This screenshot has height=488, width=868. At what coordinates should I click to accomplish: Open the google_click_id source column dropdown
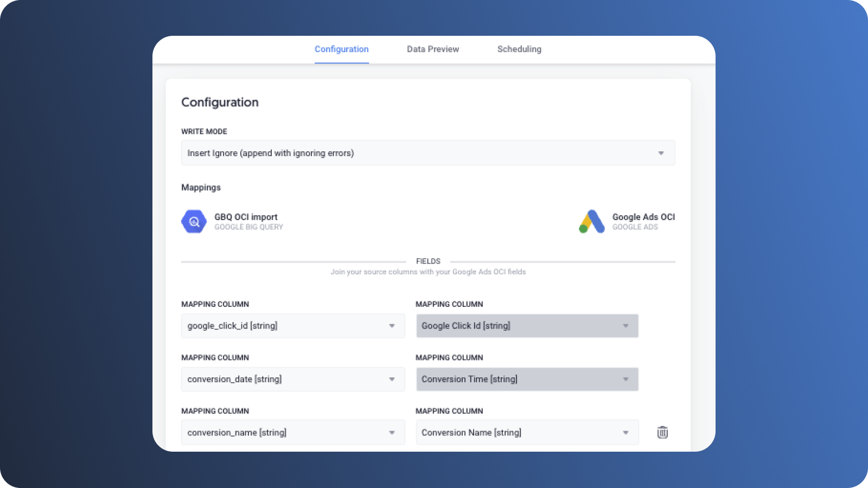pyautogui.click(x=293, y=326)
